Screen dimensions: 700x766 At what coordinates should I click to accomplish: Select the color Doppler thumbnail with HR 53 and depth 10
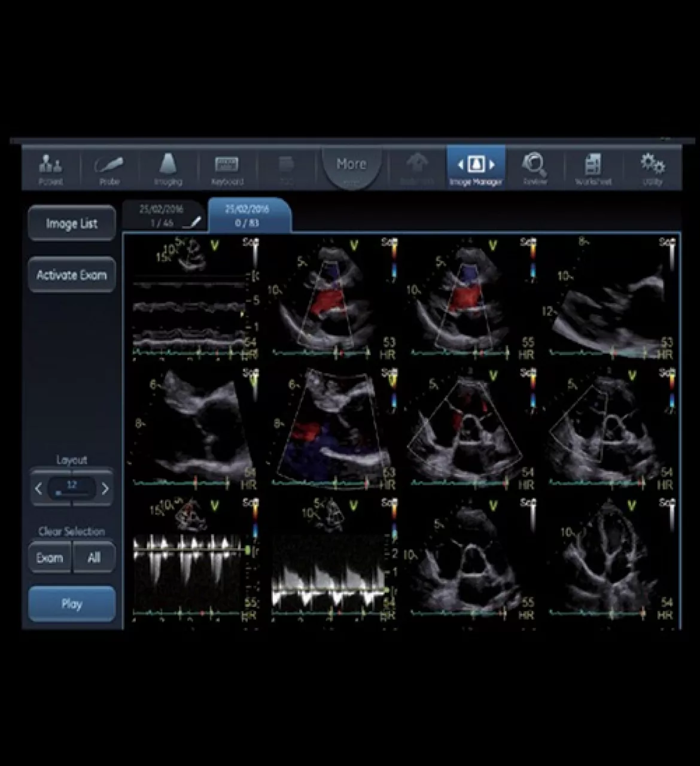pyautogui.click(x=332, y=298)
